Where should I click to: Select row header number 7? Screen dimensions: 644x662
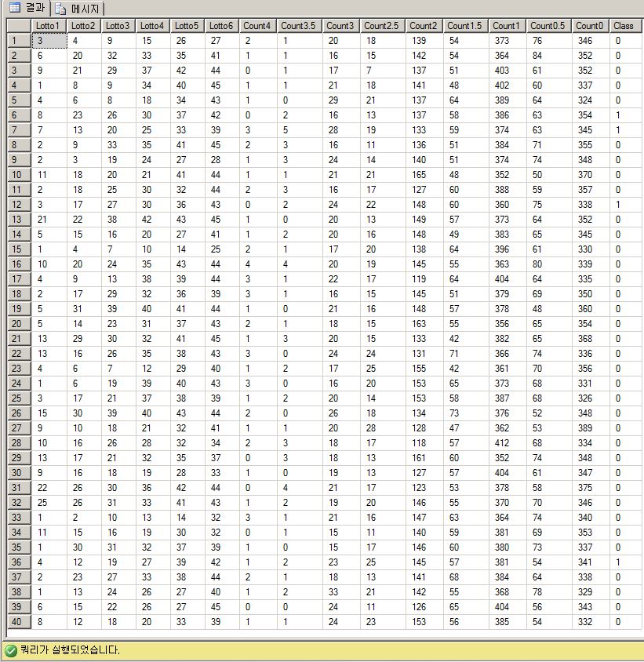(20, 130)
